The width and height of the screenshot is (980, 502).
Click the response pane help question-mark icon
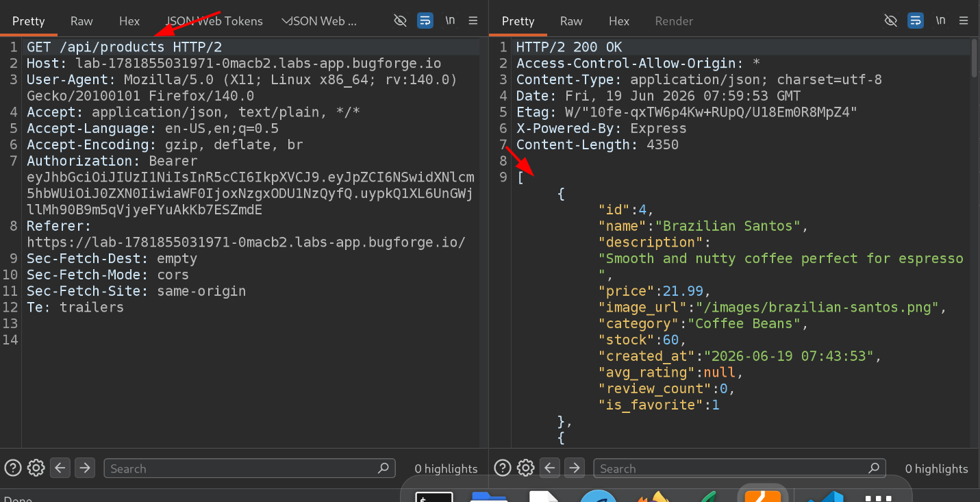(503, 468)
